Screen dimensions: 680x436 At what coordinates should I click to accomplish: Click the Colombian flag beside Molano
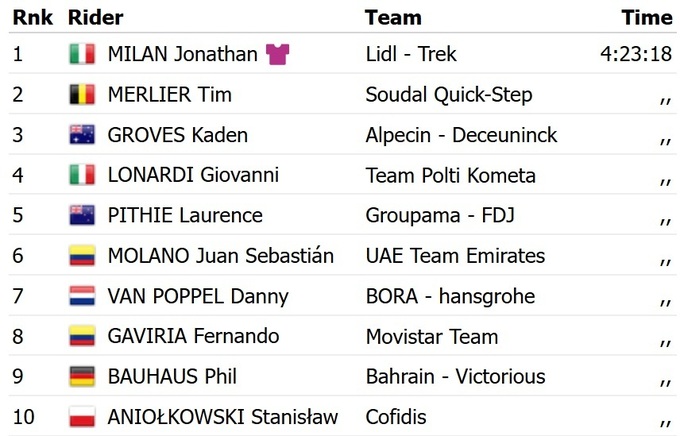[x=82, y=256]
